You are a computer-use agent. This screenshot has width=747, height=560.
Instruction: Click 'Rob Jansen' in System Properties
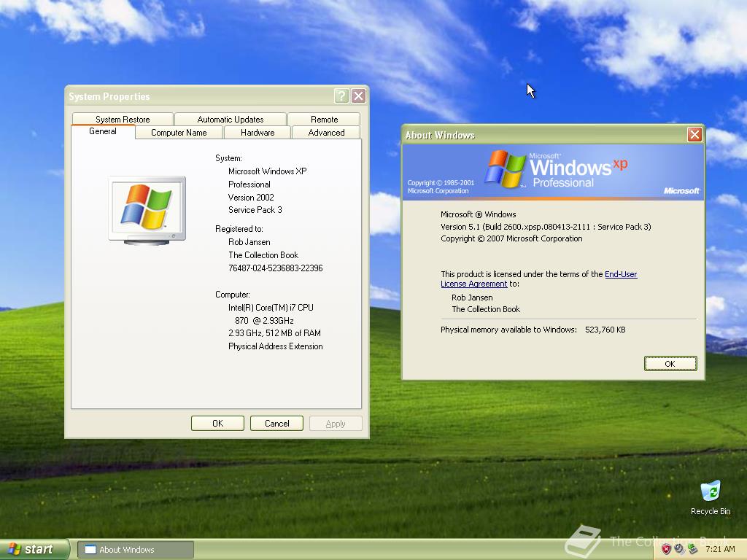click(x=249, y=242)
